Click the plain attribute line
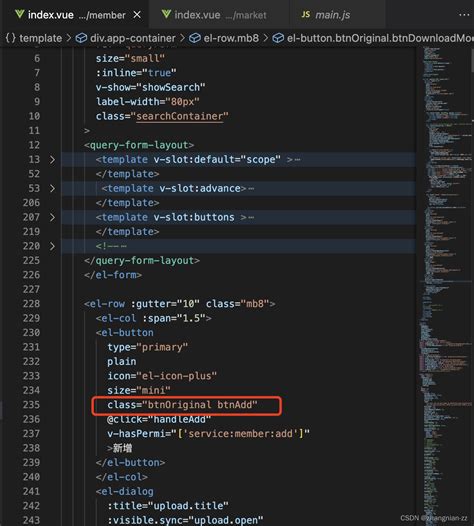 click(122, 361)
